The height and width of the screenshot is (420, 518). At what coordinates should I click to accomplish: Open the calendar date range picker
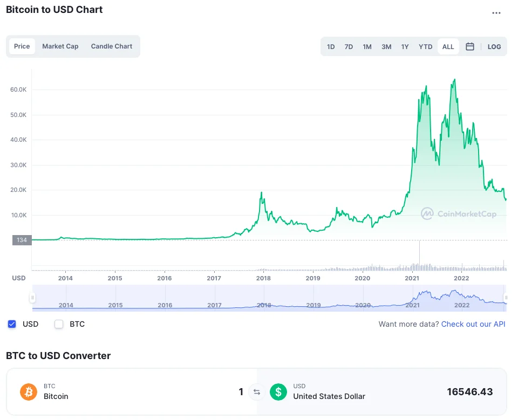pos(470,46)
